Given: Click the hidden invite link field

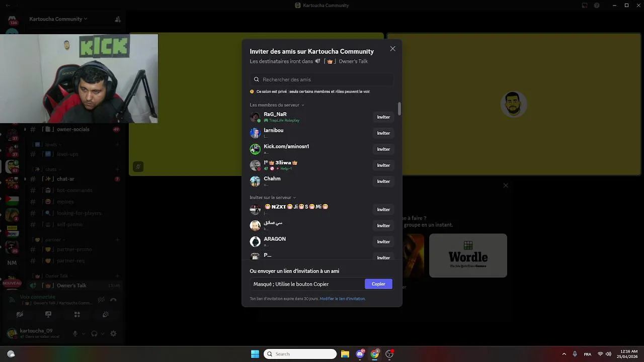Looking at the screenshot, I should [x=307, y=284].
